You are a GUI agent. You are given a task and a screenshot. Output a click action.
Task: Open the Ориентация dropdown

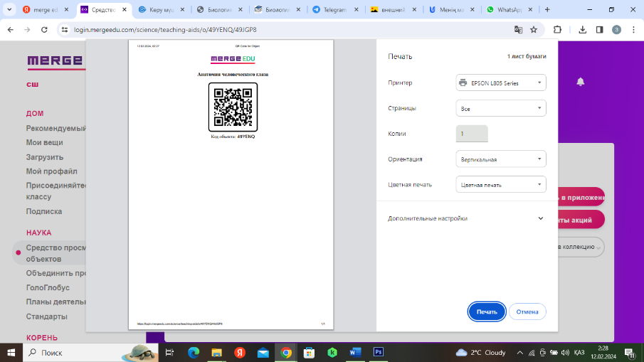(x=501, y=159)
